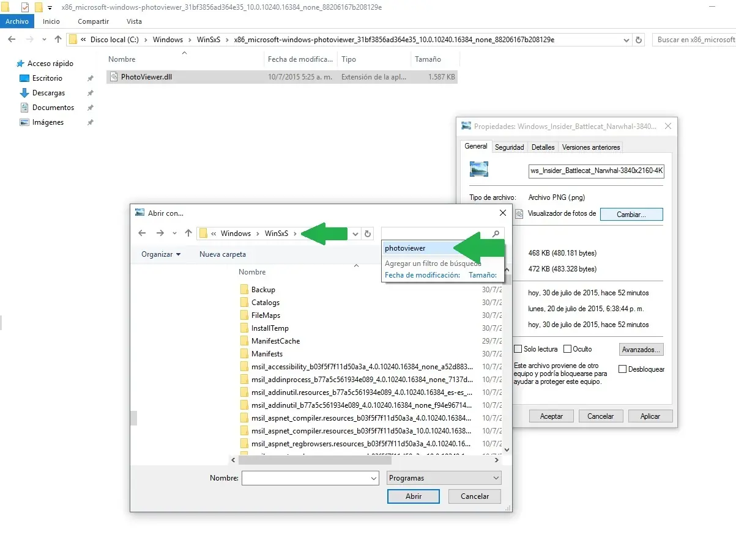Select the Catalogs folder
This screenshot has height=560, width=736.
pyautogui.click(x=266, y=303)
